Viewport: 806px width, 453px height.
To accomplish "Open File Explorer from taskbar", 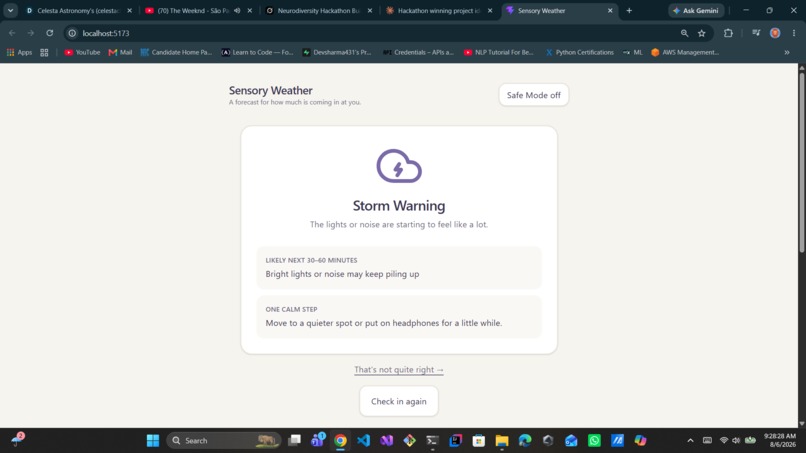I will [x=502, y=441].
